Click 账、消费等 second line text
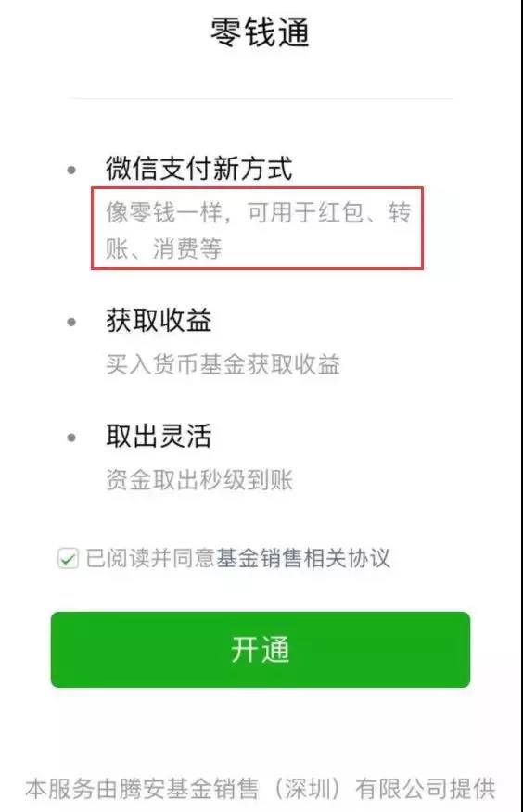 pyautogui.click(x=163, y=248)
